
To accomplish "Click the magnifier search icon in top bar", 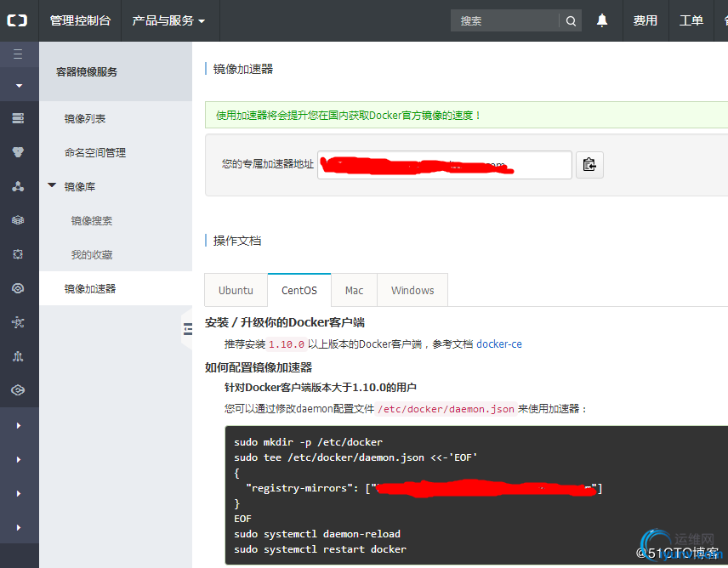I will pyautogui.click(x=571, y=21).
